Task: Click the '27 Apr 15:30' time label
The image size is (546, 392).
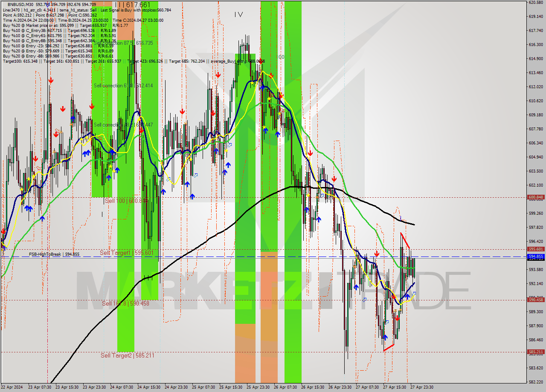Action: click(395, 387)
